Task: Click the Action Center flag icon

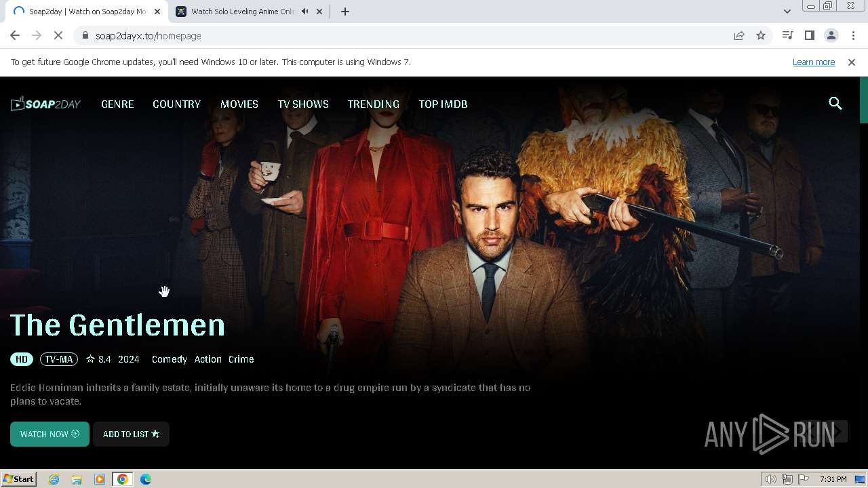Action: click(803, 479)
